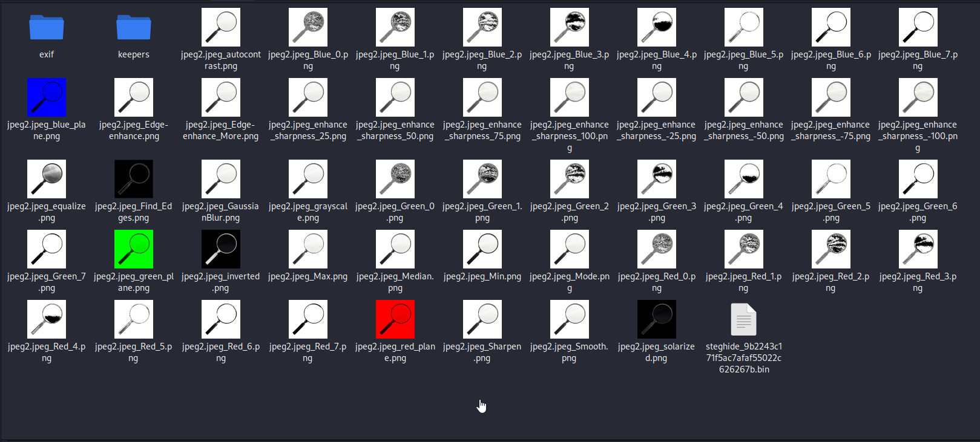The height and width of the screenshot is (442, 980).
Task: Click jpeg2.jpeg_Sharpen.png thumbnail
Action: 482,319
